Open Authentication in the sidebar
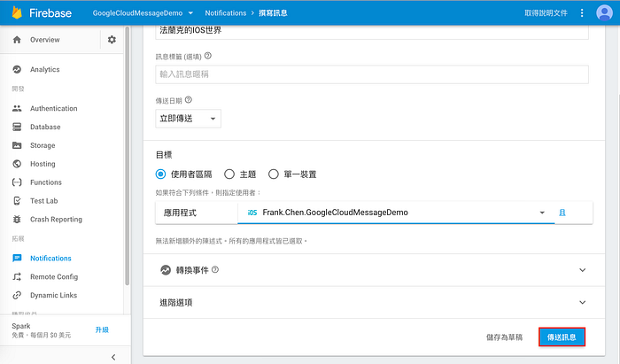This screenshot has width=620, height=364. coord(54,108)
